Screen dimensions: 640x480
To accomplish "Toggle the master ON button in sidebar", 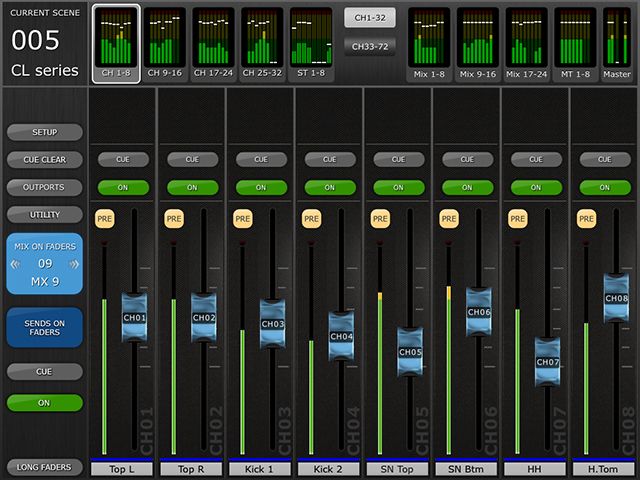I will 44,402.
